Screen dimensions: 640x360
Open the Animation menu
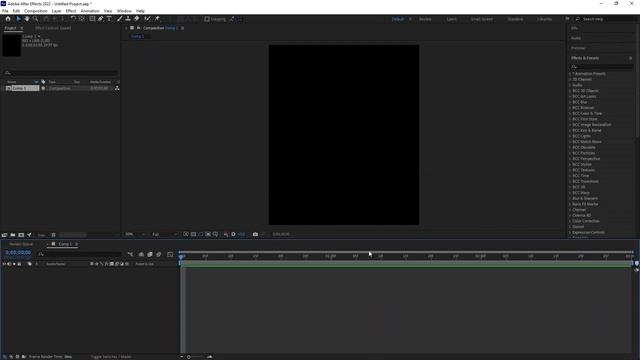click(90, 11)
